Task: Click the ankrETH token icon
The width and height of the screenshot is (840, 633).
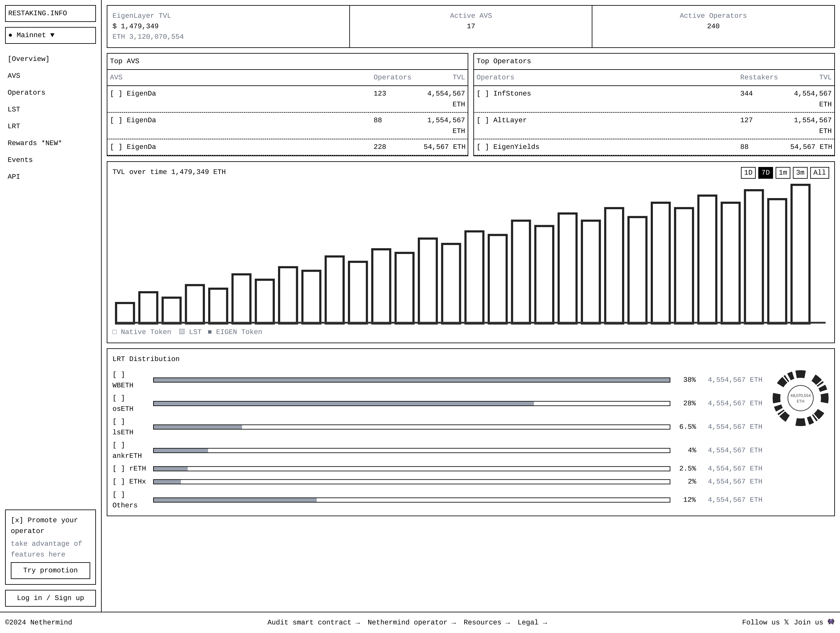Action: 119,445
